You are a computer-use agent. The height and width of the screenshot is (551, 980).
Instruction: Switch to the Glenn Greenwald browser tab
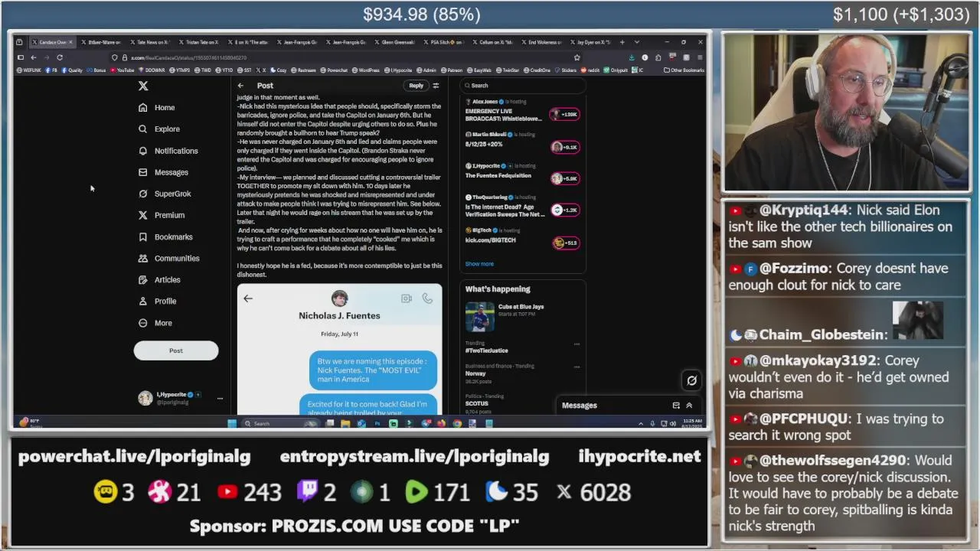click(396, 42)
